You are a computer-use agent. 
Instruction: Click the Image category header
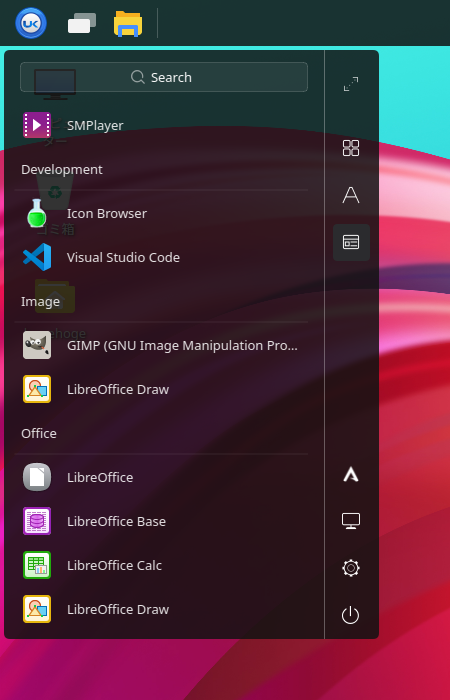pyautogui.click(x=40, y=302)
